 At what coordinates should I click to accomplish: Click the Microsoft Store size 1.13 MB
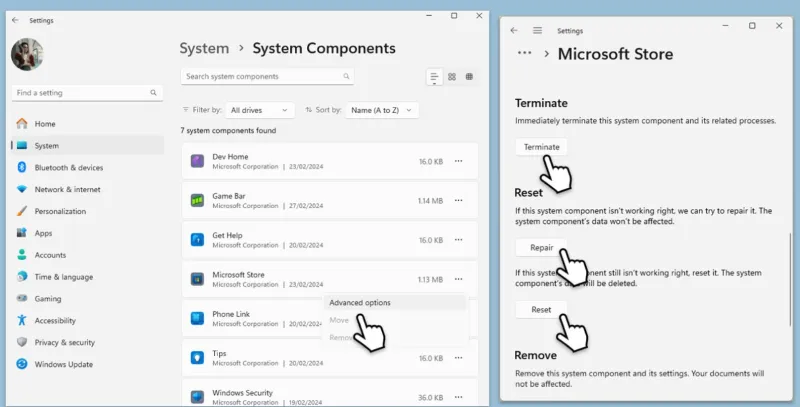click(x=430, y=279)
